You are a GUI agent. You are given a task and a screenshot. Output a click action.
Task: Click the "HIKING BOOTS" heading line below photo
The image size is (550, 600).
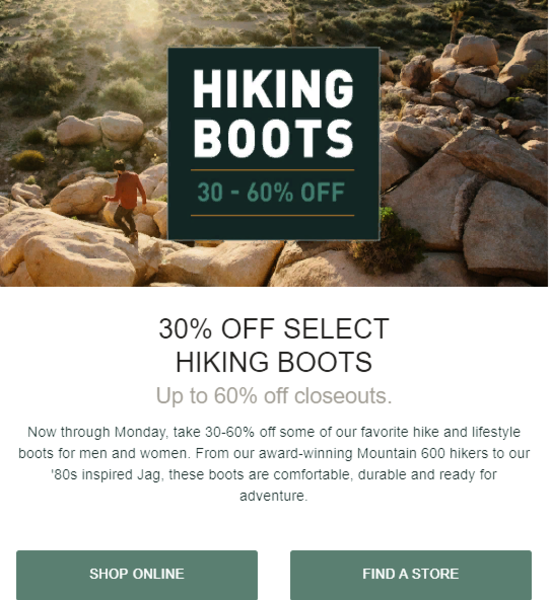coord(274,362)
